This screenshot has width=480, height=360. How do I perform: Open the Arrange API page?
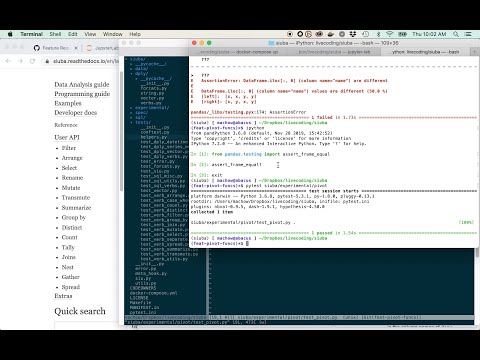tap(72, 158)
